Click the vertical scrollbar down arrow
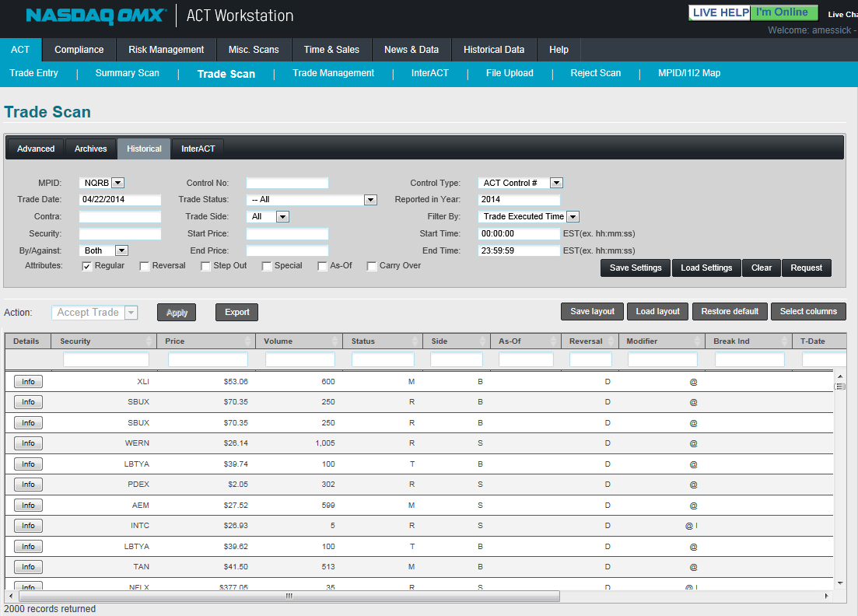This screenshot has width=858, height=616. [x=840, y=583]
